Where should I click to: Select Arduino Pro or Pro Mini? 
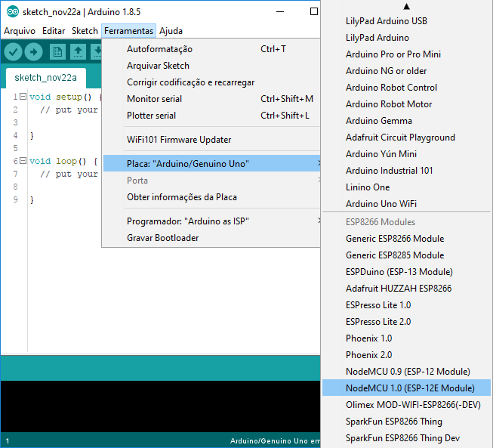tap(406, 54)
